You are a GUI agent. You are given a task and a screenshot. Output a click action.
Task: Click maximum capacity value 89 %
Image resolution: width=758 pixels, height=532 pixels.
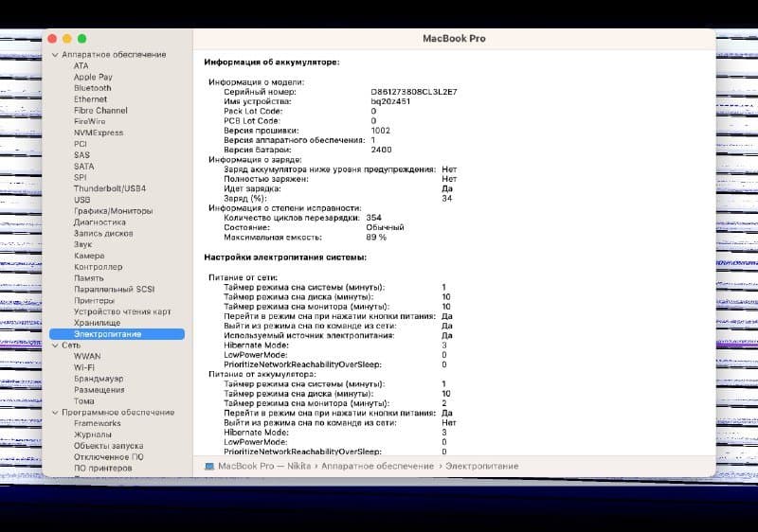(376, 237)
